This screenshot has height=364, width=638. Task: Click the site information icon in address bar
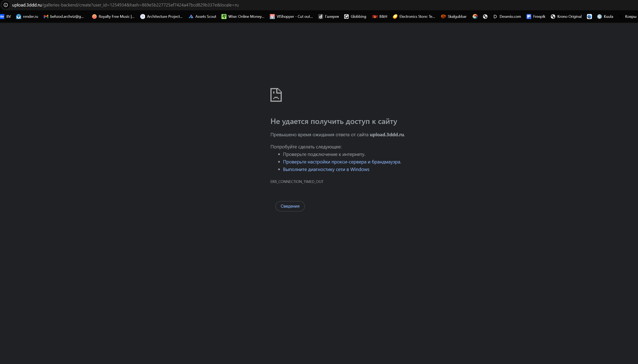point(5,5)
